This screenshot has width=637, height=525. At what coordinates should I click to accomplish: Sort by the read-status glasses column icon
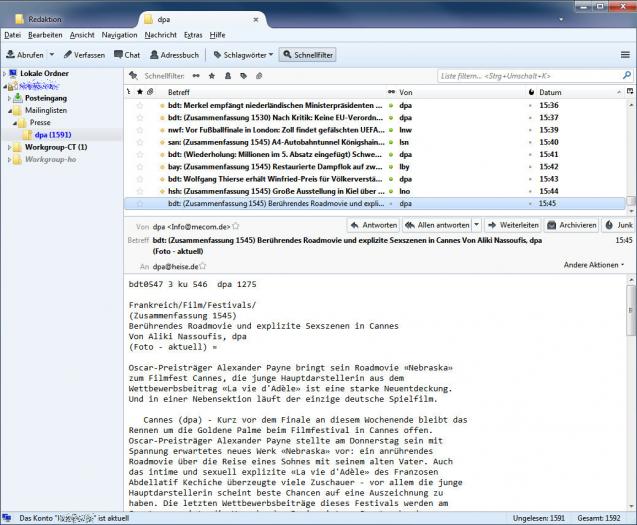[391, 92]
